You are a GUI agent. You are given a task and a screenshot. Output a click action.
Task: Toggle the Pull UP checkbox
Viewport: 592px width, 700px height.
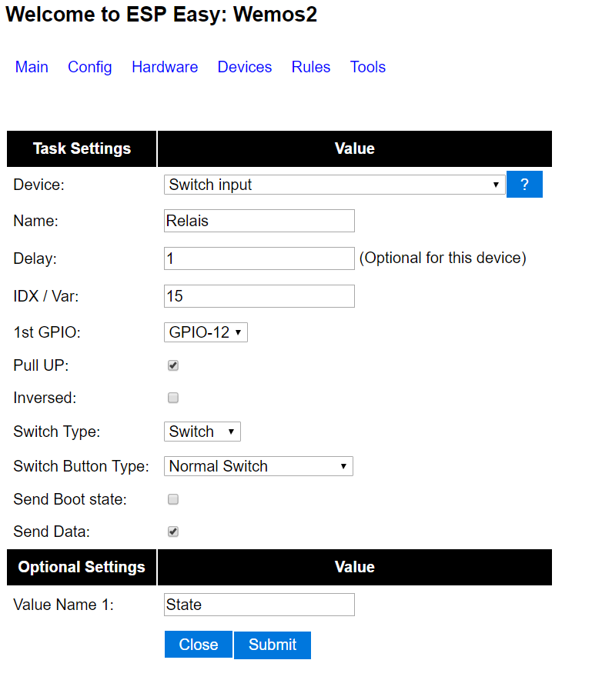click(x=173, y=365)
